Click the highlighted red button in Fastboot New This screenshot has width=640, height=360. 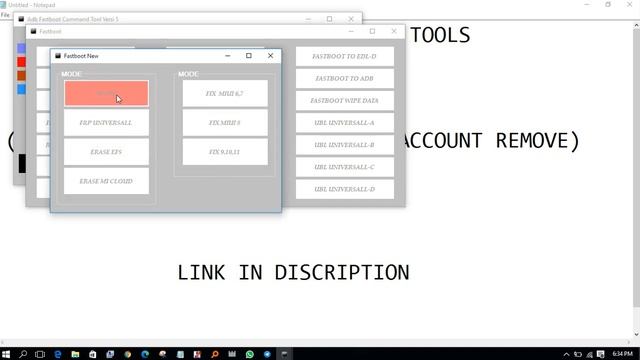[x=106, y=93]
